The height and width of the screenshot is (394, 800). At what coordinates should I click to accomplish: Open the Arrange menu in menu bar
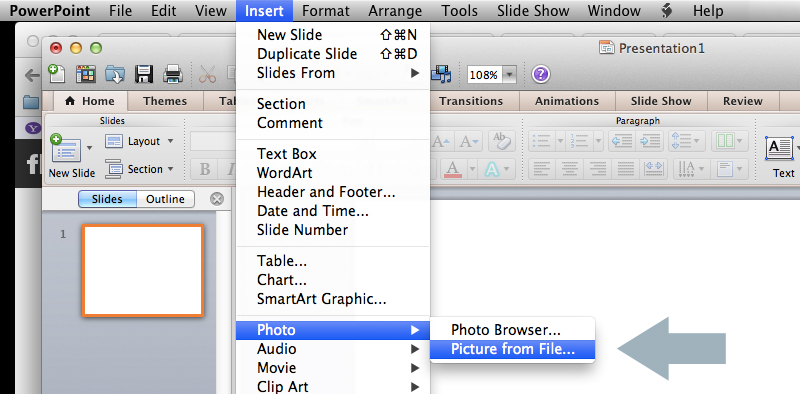(395, 10)
